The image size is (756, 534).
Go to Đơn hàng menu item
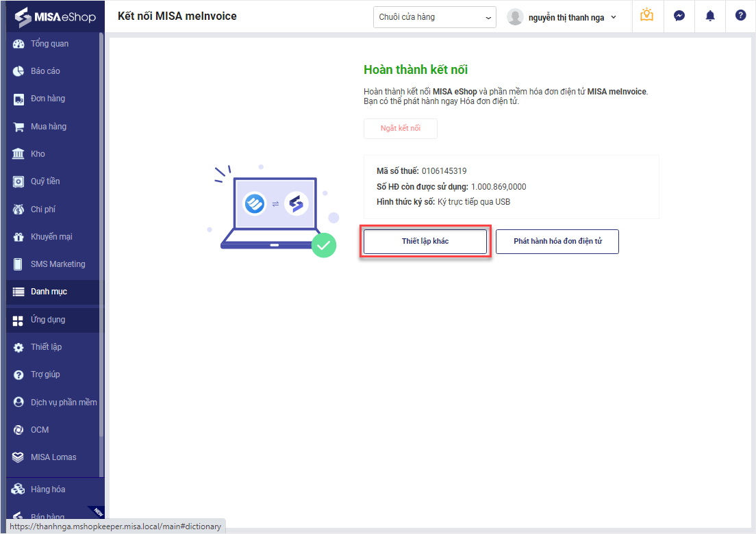coord(48,99)
